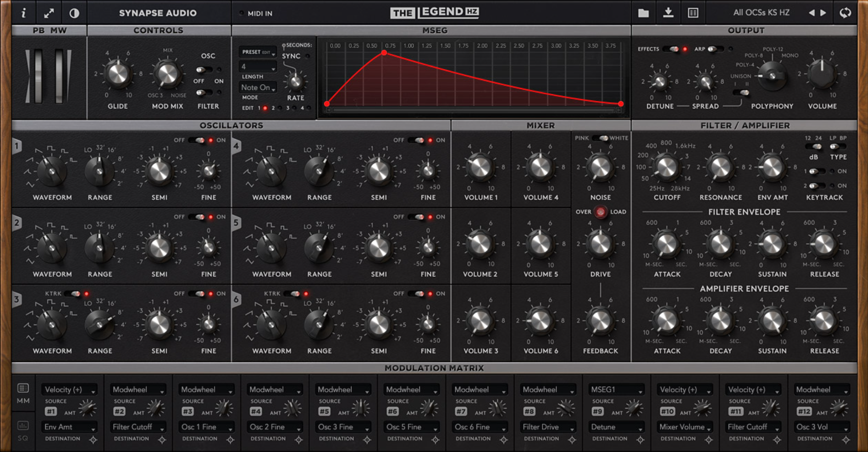Turn Oscillator 2 ON/OFF switch off
This screenshot has width=868, height=452.
tap(195, 216)
